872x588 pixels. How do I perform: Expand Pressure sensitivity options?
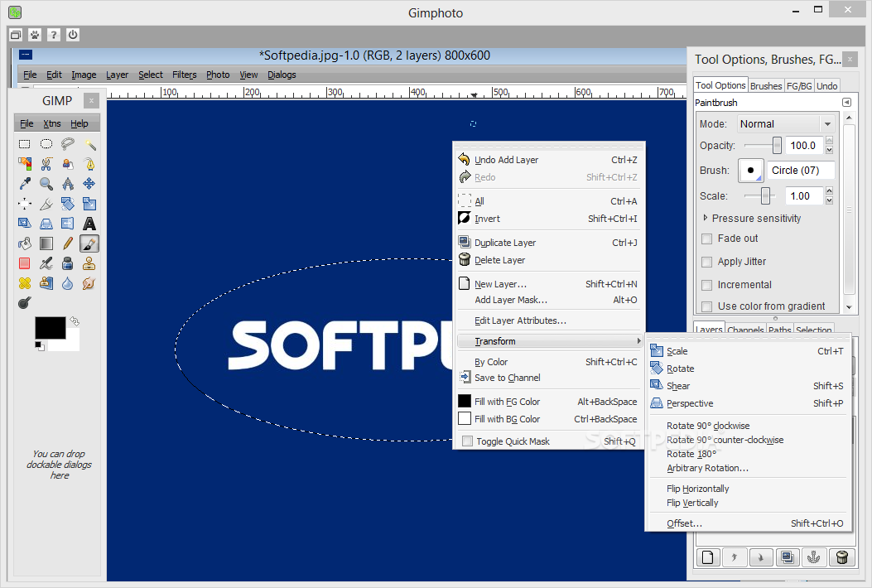click(706, 218)
